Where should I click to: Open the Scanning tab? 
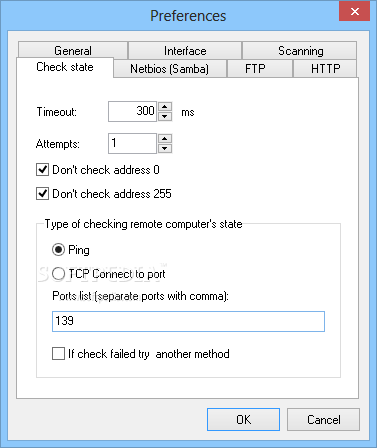tap(300, 50)
